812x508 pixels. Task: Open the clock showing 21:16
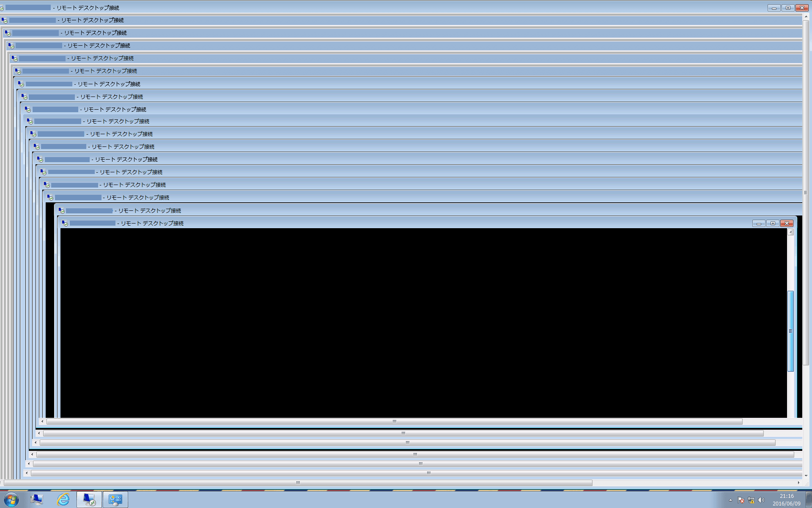click(x=787, y=500)
